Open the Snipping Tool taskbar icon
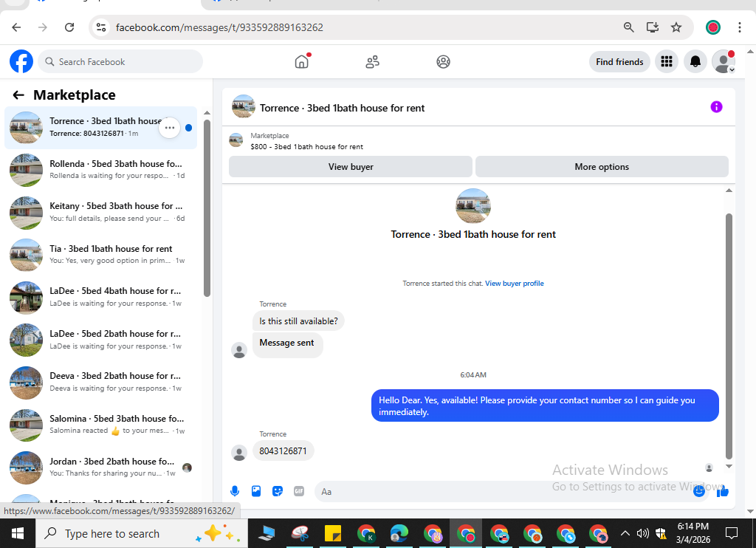Image resolution: width=756 pixels, height=548 pixels. coord(300,533)
